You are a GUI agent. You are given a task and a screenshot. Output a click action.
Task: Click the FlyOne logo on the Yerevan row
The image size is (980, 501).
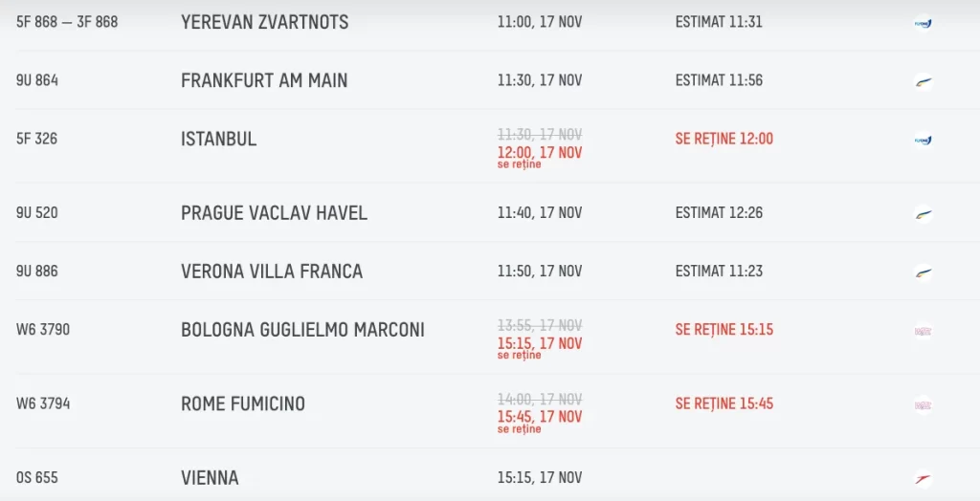pyautogui.click(x=923, y=23)
